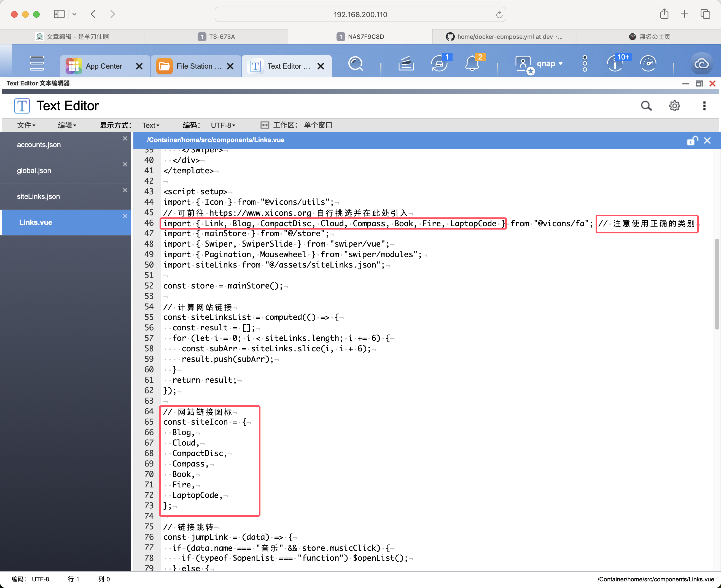
Task: Open accounts.json in the file list
Action: pyautogui.click(x=39, y=145)
